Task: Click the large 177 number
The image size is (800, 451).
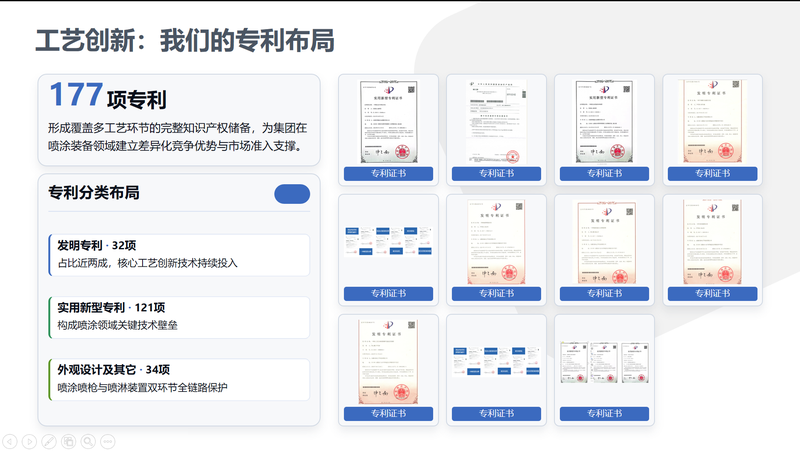Action: click(76, 95)
